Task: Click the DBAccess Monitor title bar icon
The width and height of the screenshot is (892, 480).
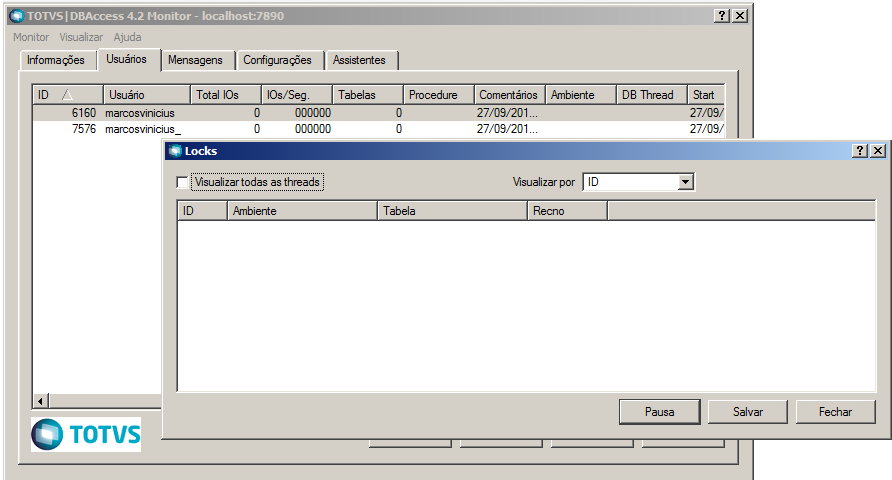Action: click(16, 16)
